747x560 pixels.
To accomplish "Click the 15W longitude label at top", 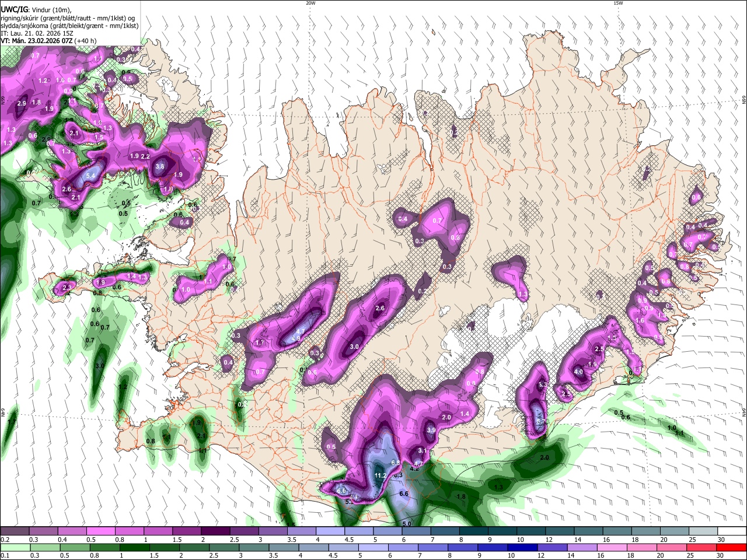I will coord(618,3).
